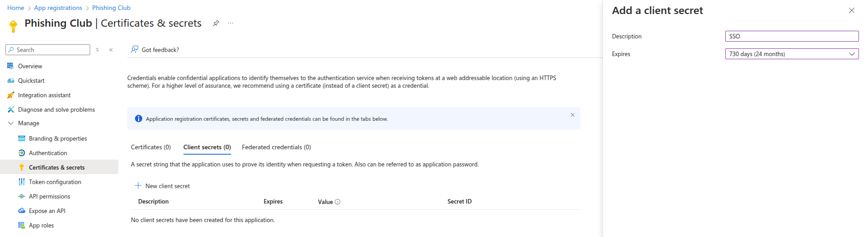This screenshot has width=868, height=237.
Task: Click the Expires column header
Action: 273,201
